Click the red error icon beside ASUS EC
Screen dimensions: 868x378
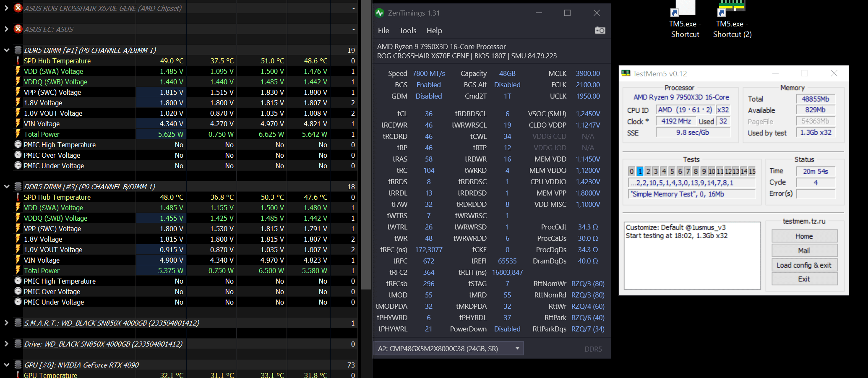pos(18,29)
